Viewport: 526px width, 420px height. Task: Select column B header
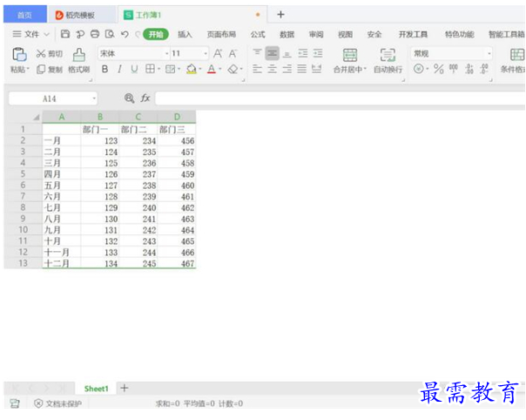100,117
